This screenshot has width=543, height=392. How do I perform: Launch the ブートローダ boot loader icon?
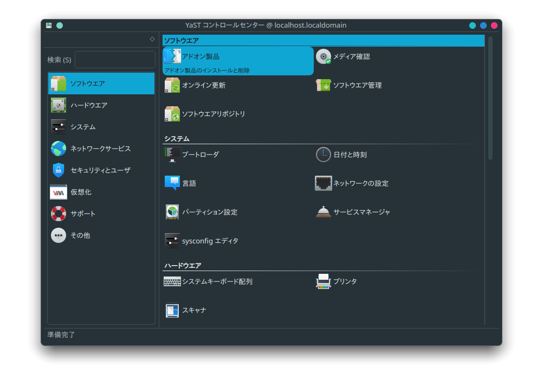tap(172, 155)
